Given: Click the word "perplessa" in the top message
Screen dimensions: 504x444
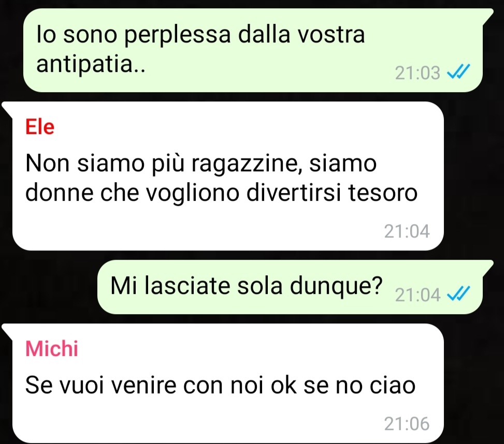Looking at the screenshot, I should pyautogui.click(x=178, y=35).
